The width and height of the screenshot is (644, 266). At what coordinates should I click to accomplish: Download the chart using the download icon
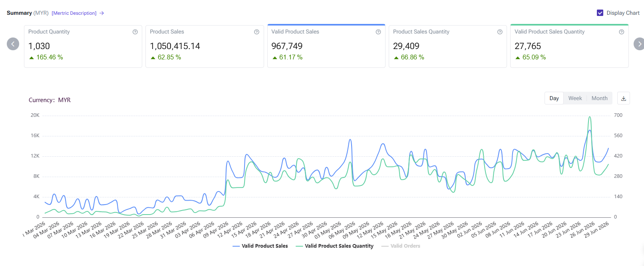coord(623,98)
